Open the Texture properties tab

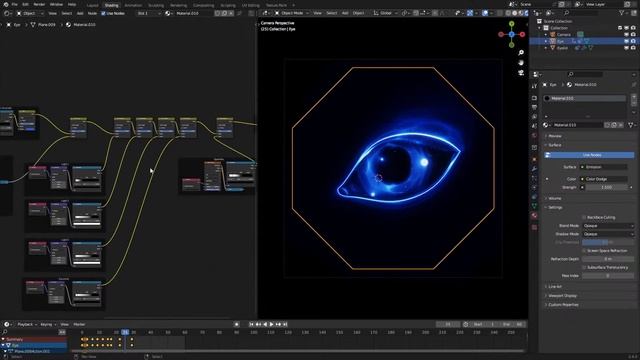534,227
